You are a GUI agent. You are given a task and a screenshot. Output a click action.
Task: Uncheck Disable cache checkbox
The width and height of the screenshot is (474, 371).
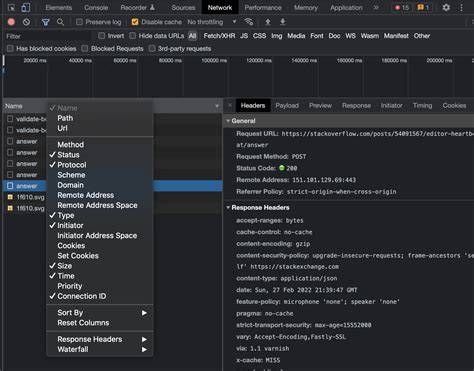click(x=135, y=22)
